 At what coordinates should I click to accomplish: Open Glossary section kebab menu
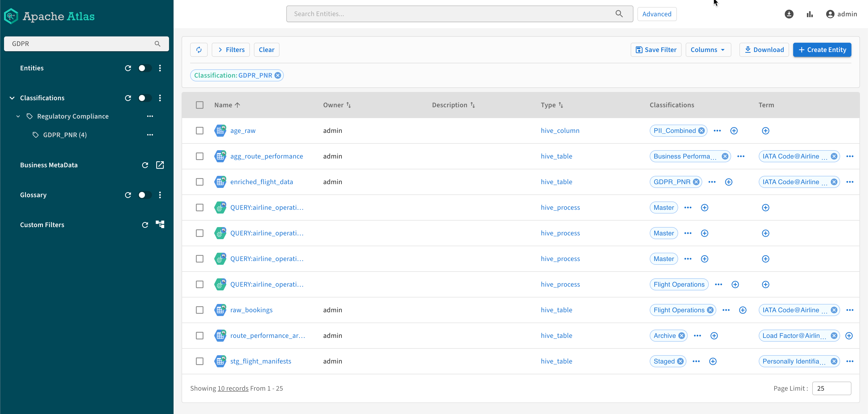[160, 195]
